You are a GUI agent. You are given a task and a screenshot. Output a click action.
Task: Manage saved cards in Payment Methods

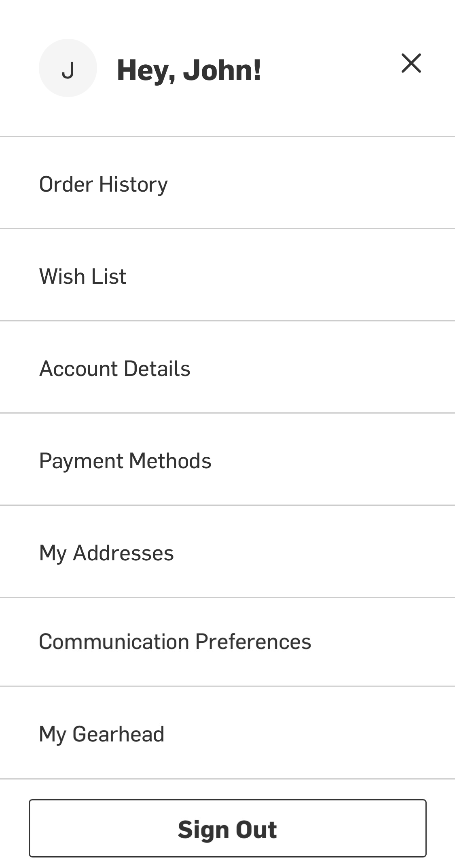click(x=125, y=461)
